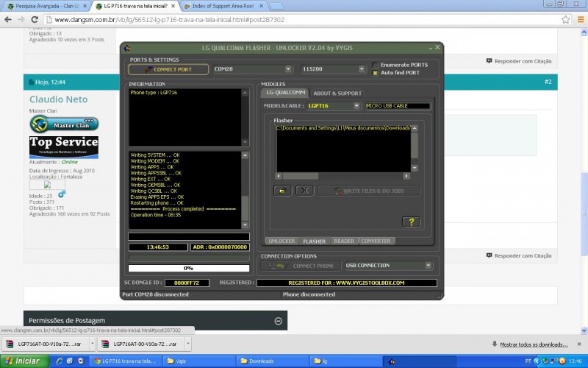Image resolution: width=588 pixels, height=368 pixels.
Task: Toggle Auto find PORT checkbox
Action: pos(375,73)
